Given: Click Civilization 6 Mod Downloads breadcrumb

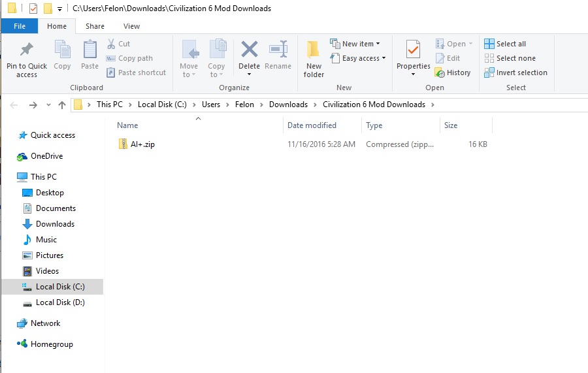Looking at the screenshot, I should 374,105.
